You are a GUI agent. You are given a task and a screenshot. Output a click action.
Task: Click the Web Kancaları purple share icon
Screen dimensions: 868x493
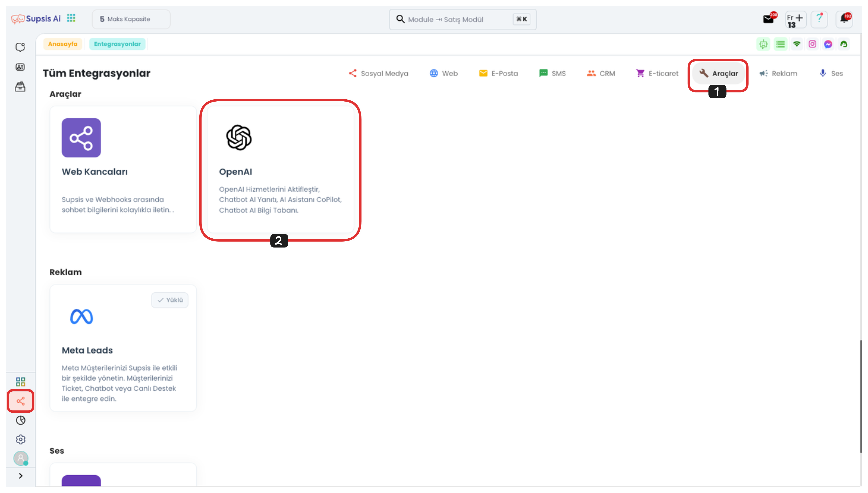coord(81,138)
